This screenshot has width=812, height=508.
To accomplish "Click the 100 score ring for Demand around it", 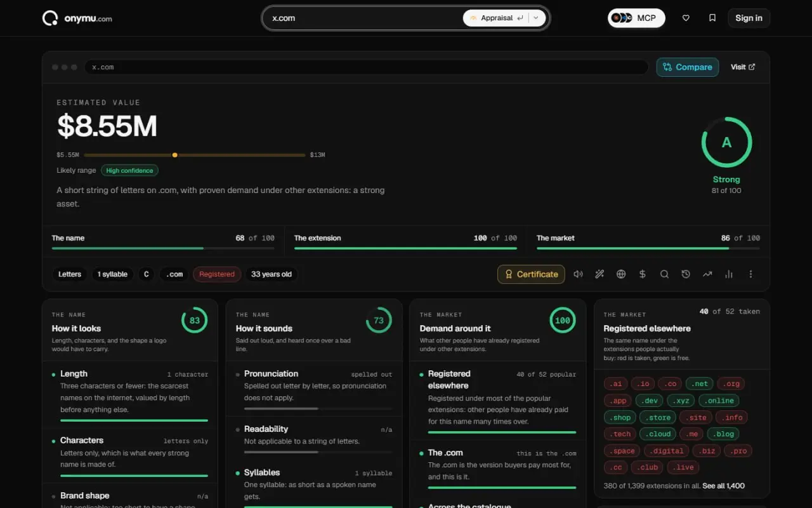I will 563,321.
